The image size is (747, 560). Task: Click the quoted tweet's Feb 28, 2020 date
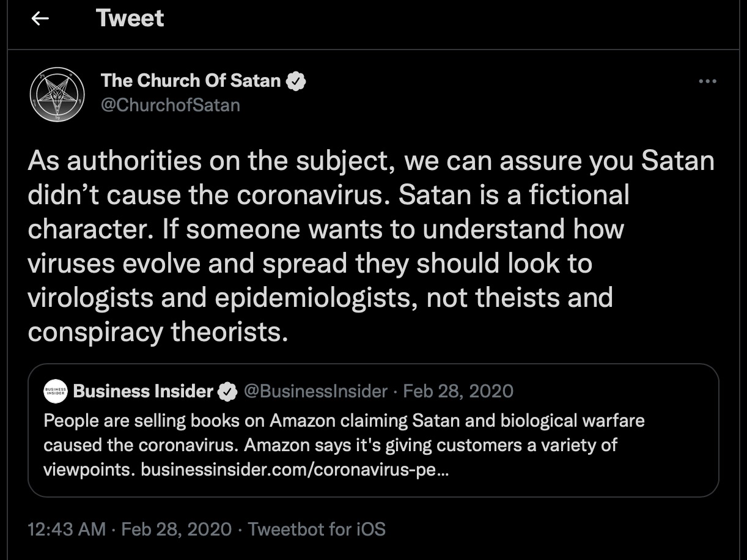458,391
